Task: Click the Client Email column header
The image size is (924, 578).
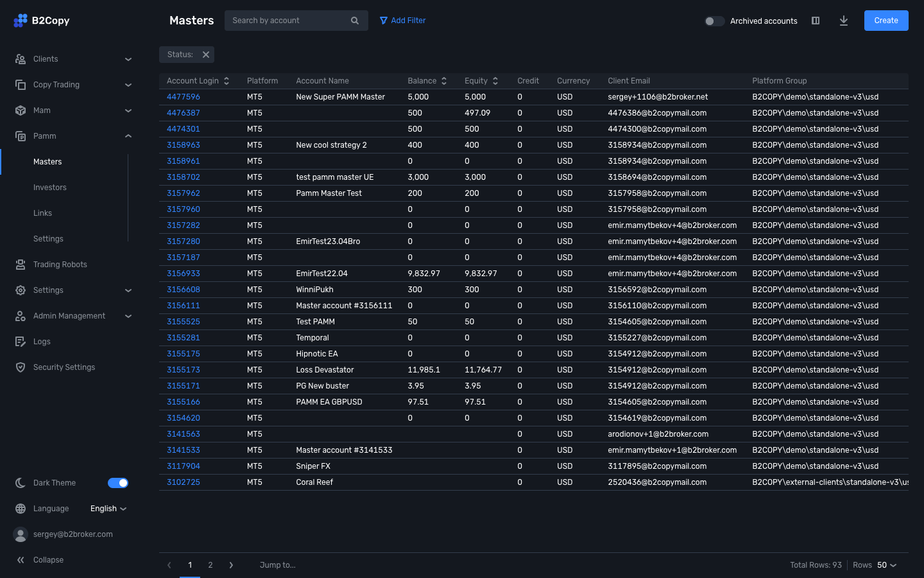Action: (x=629, y=81)
